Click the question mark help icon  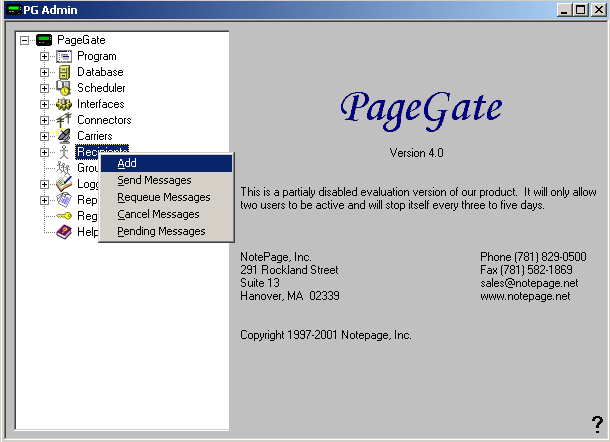coord(598,424)
